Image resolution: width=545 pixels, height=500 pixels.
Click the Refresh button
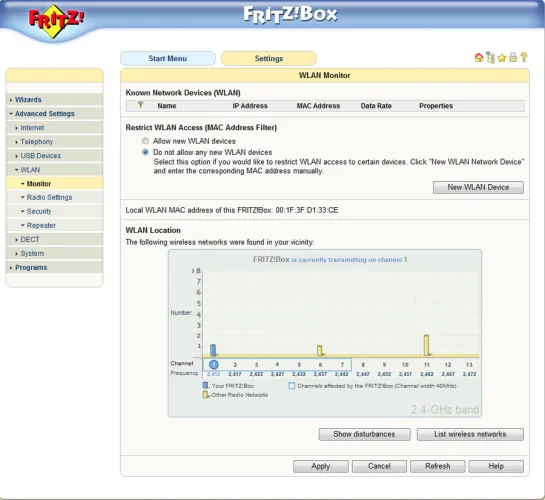click(x=438, y=466)
